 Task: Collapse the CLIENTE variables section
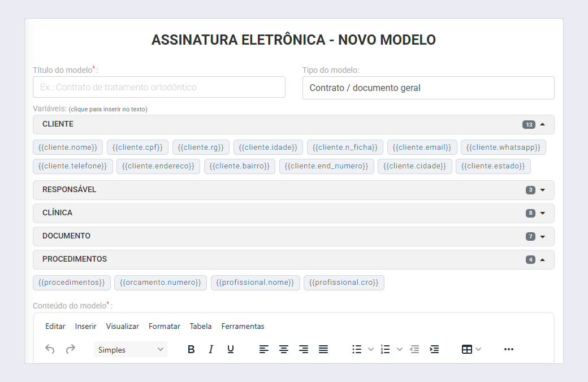[293, 124]
